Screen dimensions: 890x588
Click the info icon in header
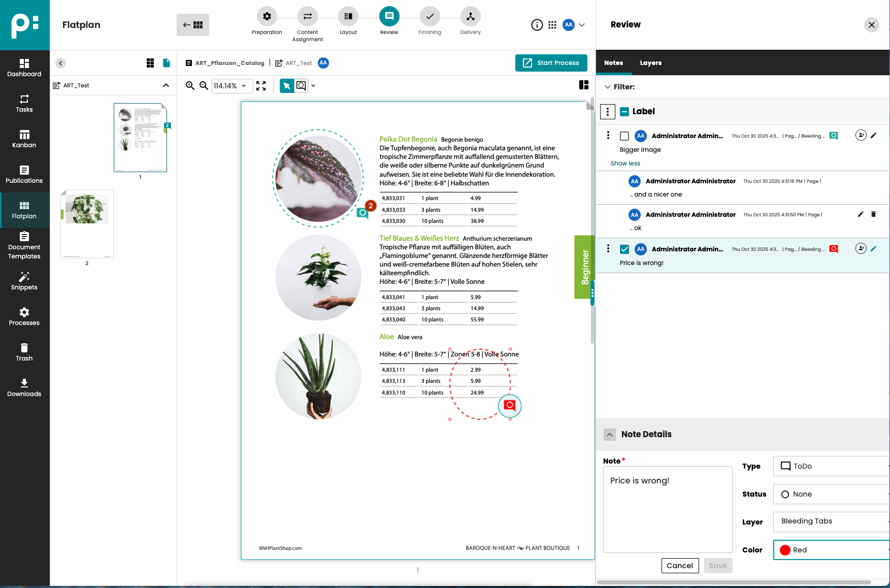point(537,25)
